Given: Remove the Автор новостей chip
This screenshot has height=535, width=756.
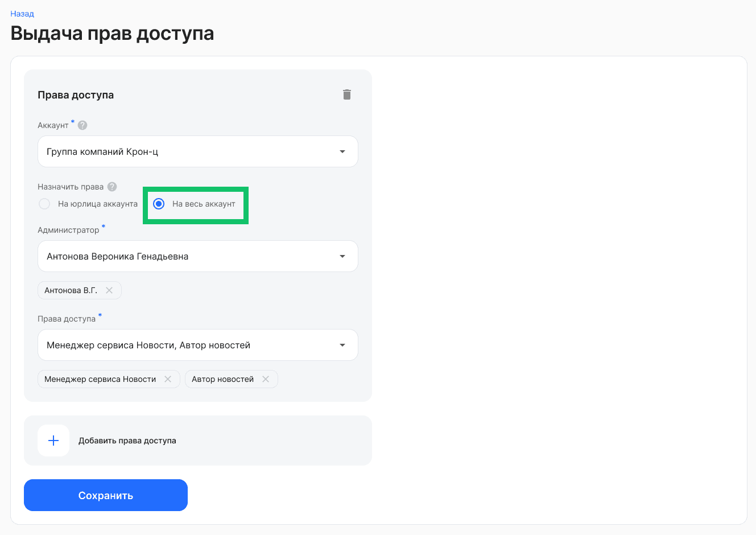Looking at the screenshot, I should point(265,379).
